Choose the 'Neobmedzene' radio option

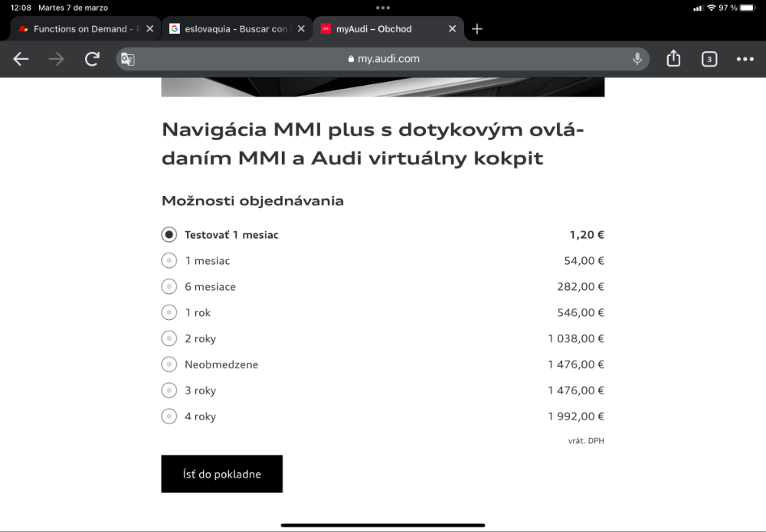click(x=169, y=364)
